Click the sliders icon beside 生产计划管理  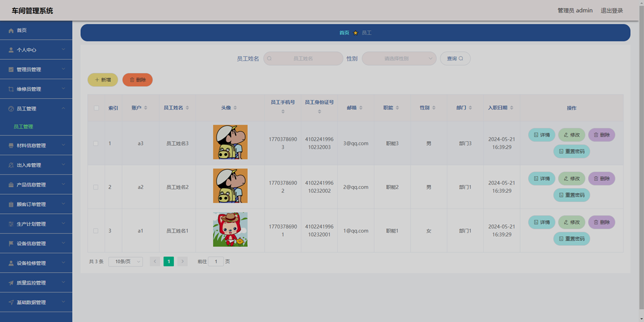pos(11,224)
